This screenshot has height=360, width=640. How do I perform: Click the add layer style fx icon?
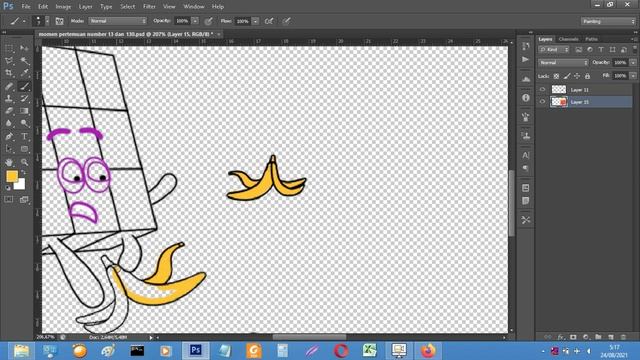click(561, 337)
